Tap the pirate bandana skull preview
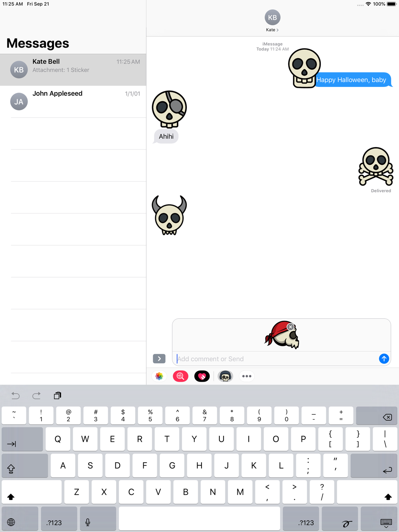 pos(282,335)
